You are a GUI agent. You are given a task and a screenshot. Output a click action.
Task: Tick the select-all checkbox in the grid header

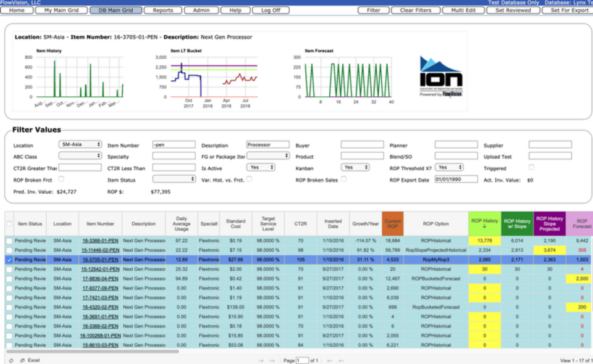pos(9,223)
